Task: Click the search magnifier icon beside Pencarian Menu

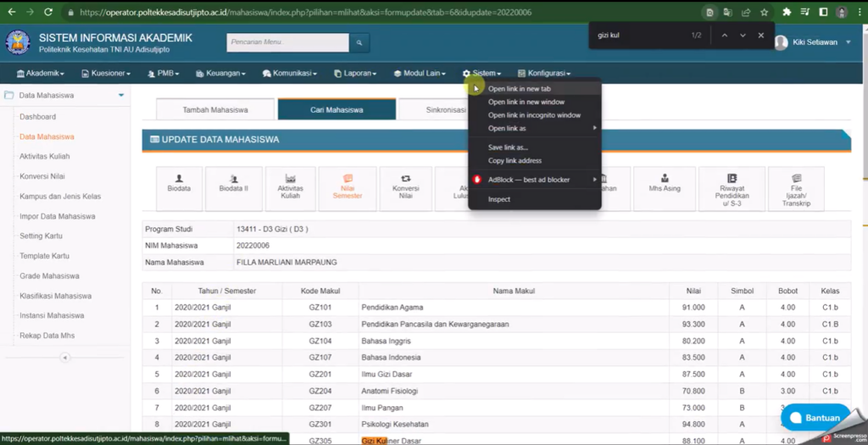Action: click(x=359, y=42)
